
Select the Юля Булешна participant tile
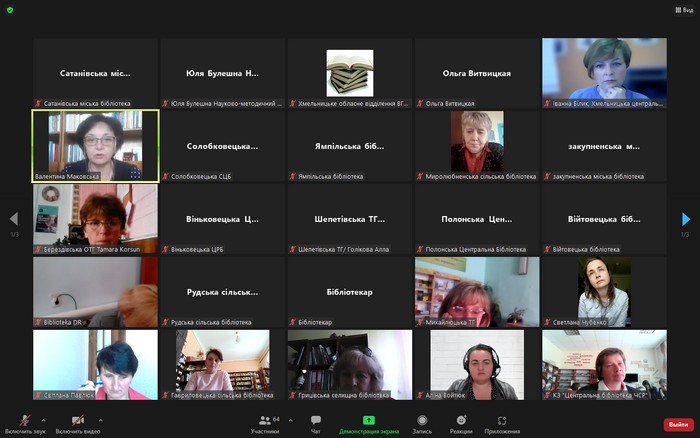(222, 73)
